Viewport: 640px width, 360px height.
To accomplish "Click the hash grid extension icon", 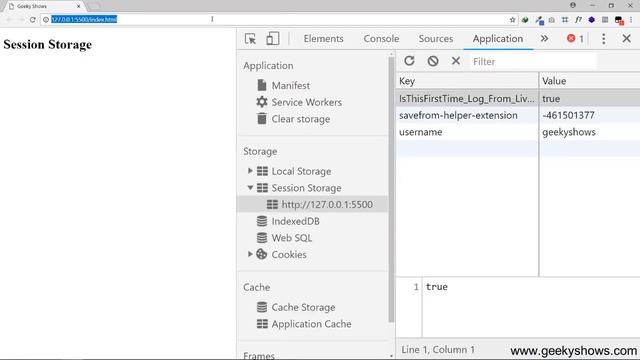I will (x=565, y=19).
